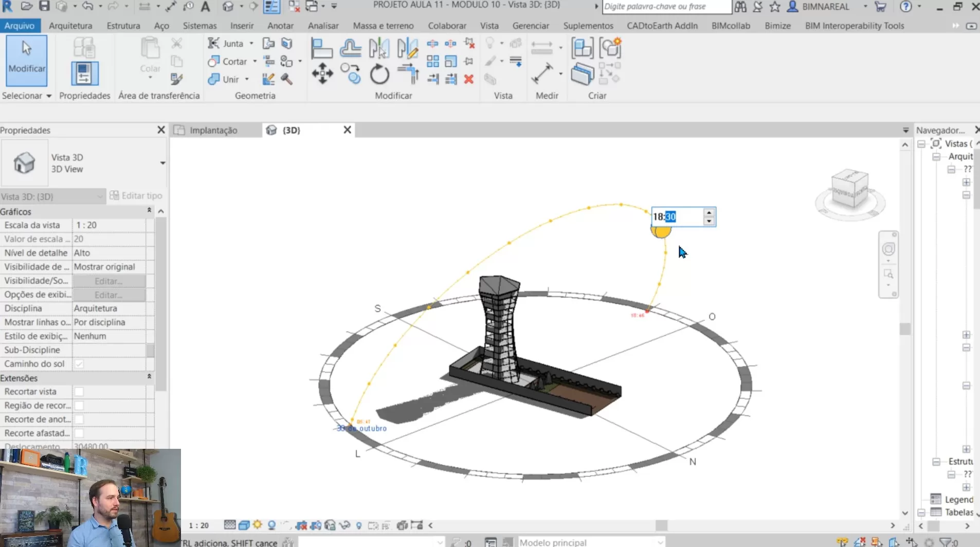Switch to the Massa e terreno tab
980x547 pixels.
coord(383,25)
